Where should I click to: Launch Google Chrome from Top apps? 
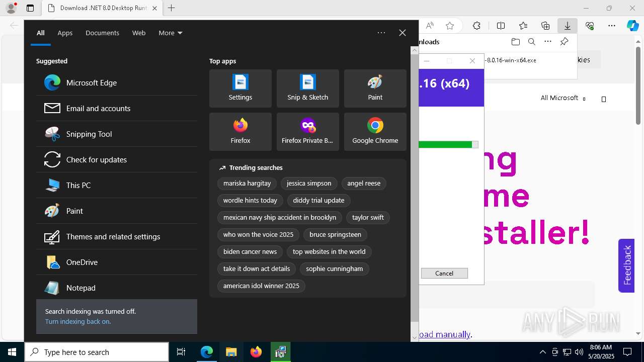pos(375,132)
